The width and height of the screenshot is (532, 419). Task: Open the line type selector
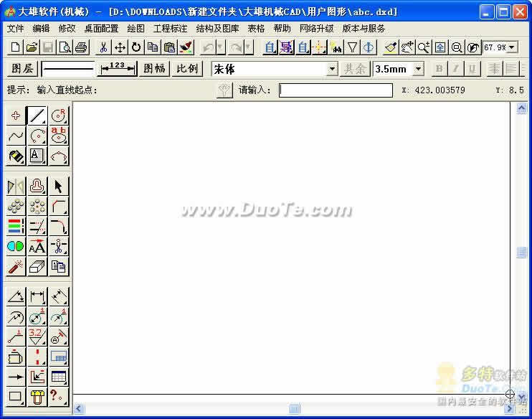pyautogui.click(x=68, y=69)
